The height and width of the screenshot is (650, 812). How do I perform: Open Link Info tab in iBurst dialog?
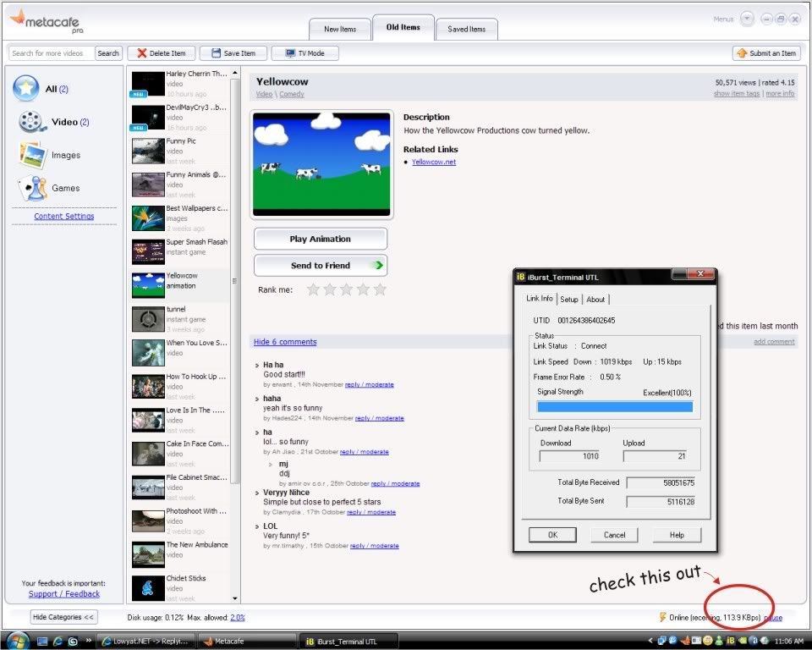(x=540, y=299)
